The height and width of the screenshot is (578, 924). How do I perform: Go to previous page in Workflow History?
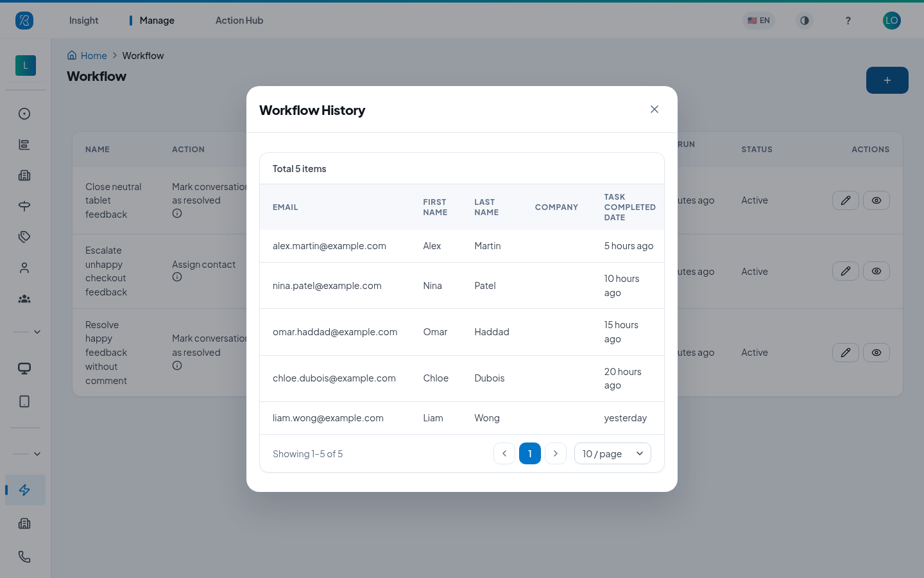click(x=504, y=453)
